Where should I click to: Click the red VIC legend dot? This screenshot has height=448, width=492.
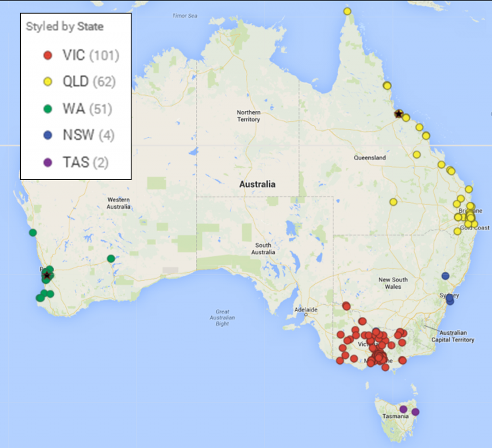point(48,55)
